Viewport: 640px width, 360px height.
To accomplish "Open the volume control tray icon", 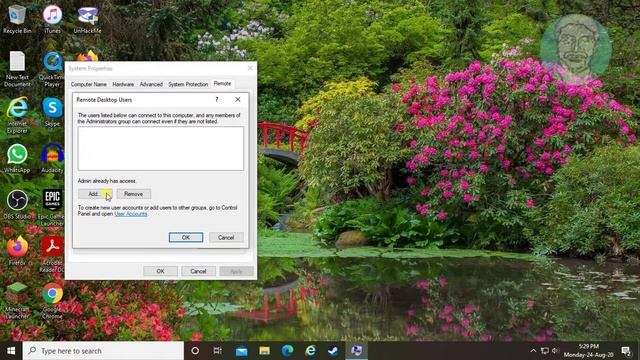I will click(x=555, y=351).
